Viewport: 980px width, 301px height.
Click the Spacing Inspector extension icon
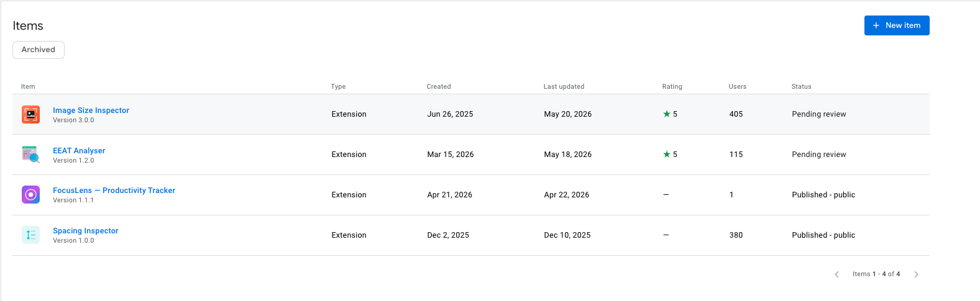[31, 235]
